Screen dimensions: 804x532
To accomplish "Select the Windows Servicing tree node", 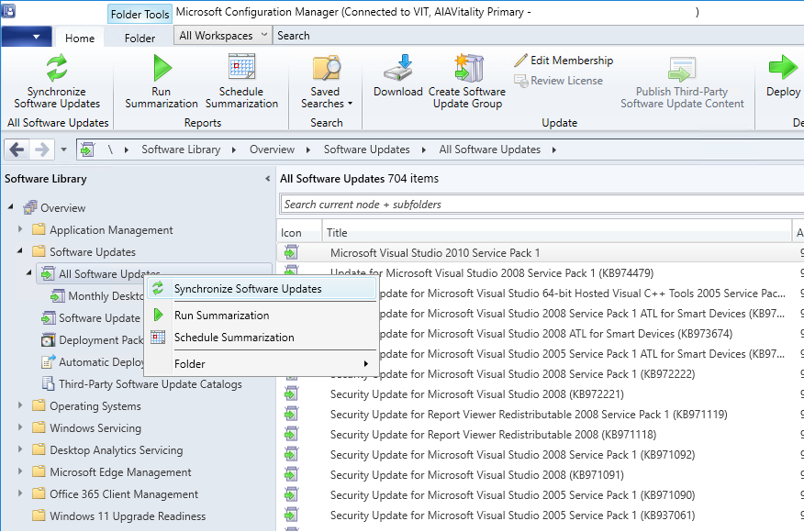I will click(95, 428).
